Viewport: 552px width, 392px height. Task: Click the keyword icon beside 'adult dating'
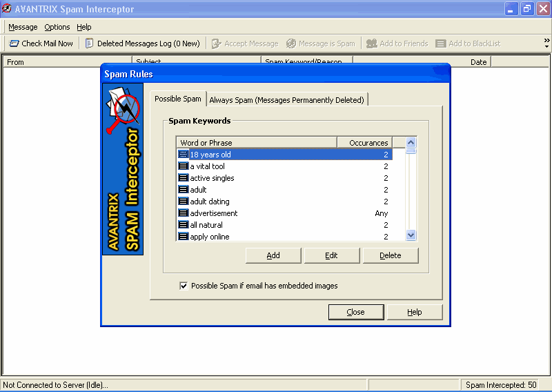click(183, 201)
